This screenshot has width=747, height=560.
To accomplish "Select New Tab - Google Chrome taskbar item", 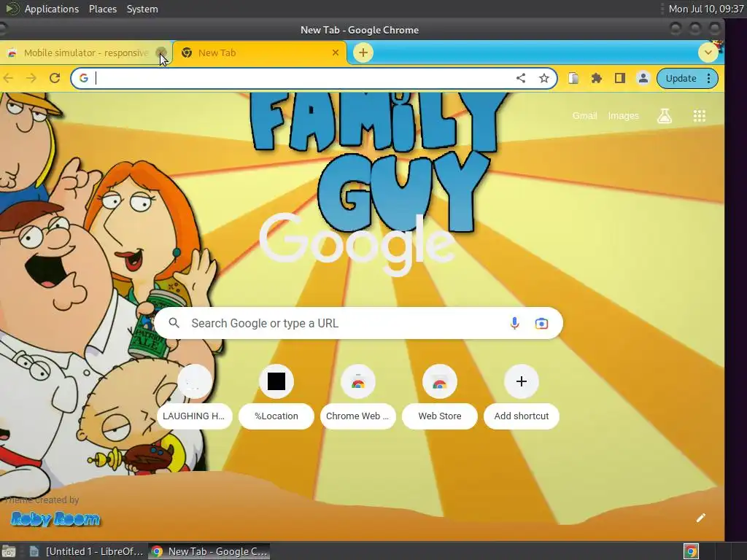I will tap(209, 551).
